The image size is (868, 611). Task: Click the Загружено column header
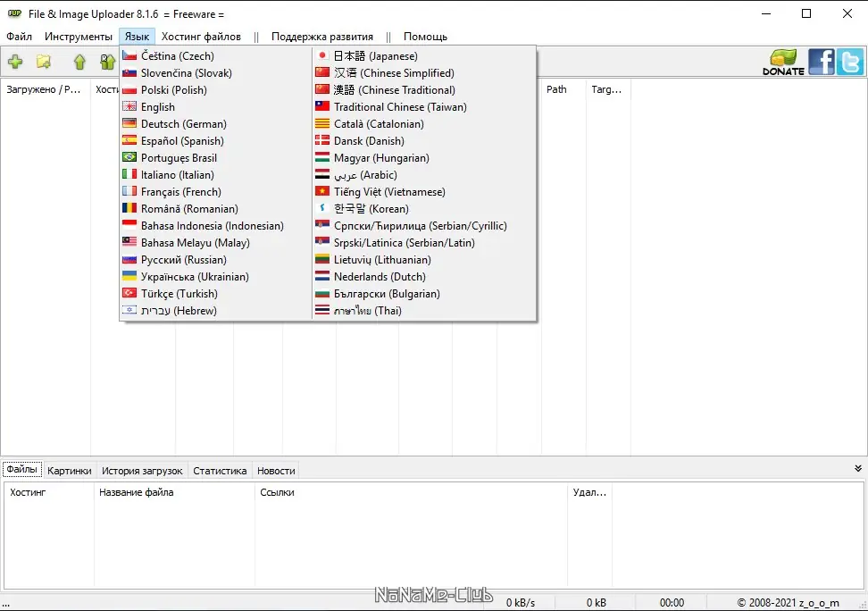click(x=46, y=89)
